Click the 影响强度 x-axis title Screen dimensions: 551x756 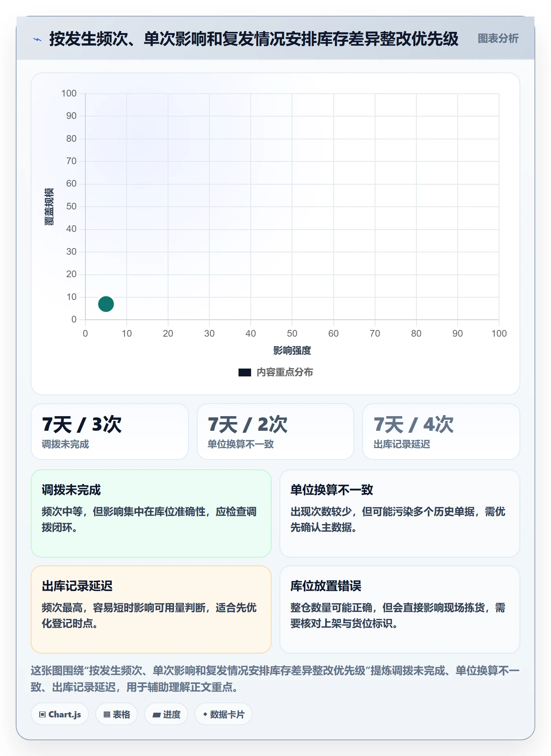point(292,350)
